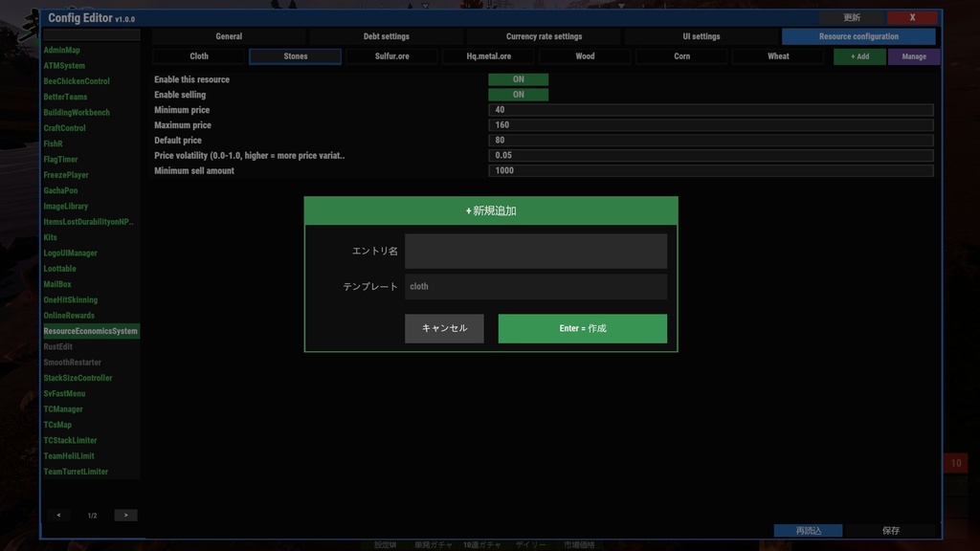Screen dimensions: 980x551
Task: Click the 保存 save button
Action: pyautogui.click(x=892, y=530)
